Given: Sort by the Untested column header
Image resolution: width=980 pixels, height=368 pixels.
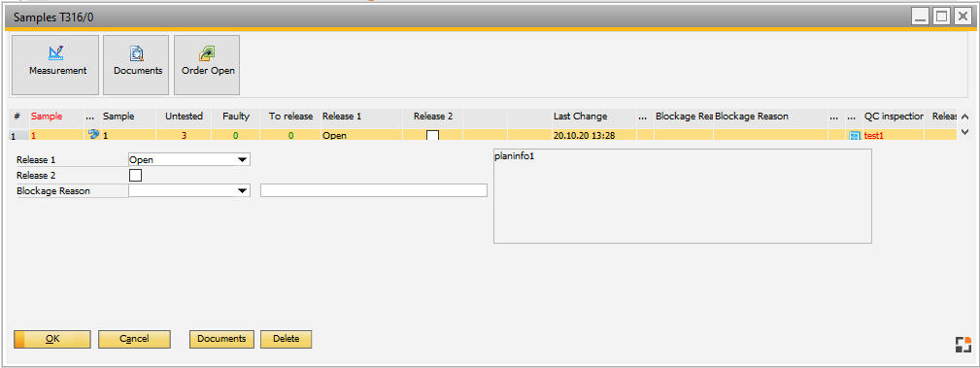Looking at the screenshot, I should [x=184, y=117].
